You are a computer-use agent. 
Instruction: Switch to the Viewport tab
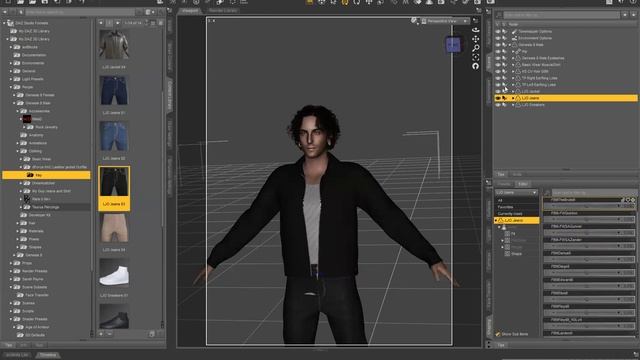pos(190,11)
